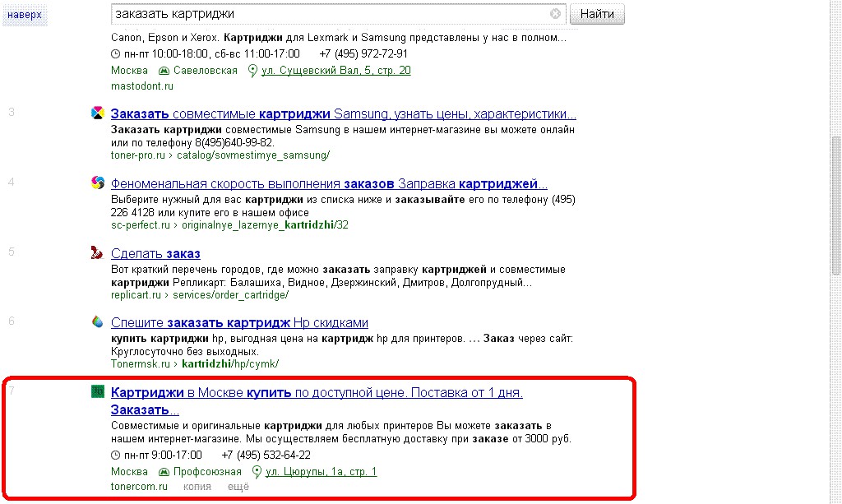This screenshot has width=842, height=504.
Task: Open address link ул. Цюрупы, 1а, стр. 1
Action: point(322,471)
